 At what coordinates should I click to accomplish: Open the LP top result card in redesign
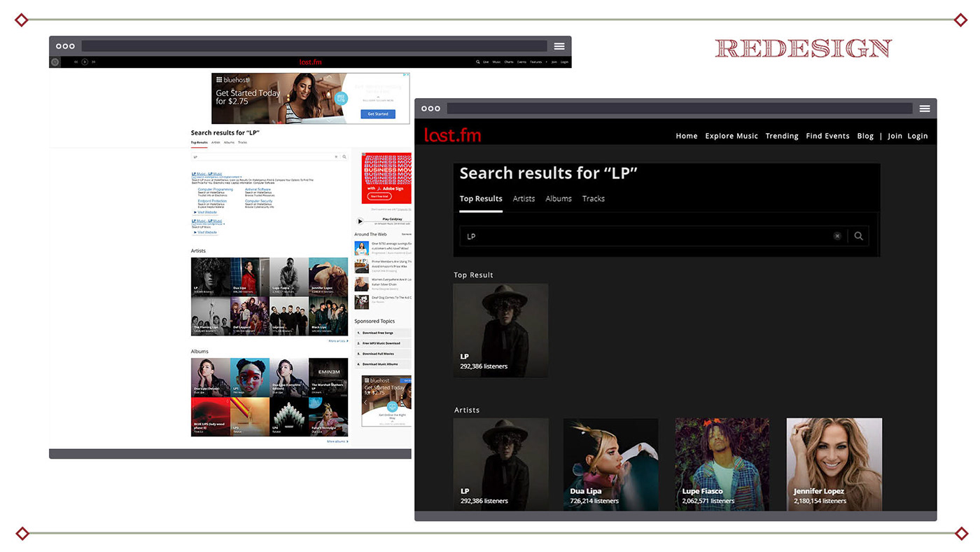tap(500, 331)
